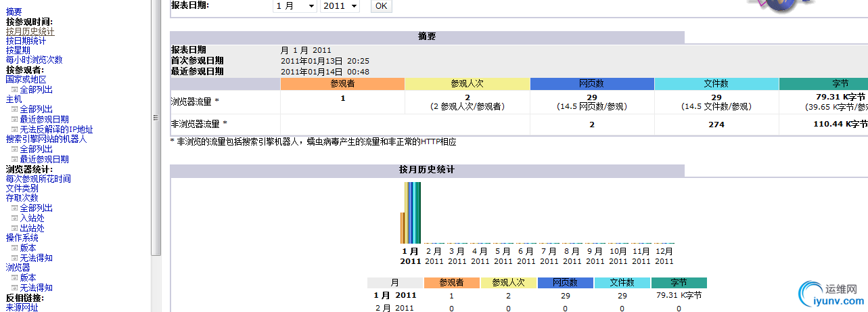Click 2月 2011 label under the chart
The width and height of the screenshot is (868, 312).
tap(434, 257)
